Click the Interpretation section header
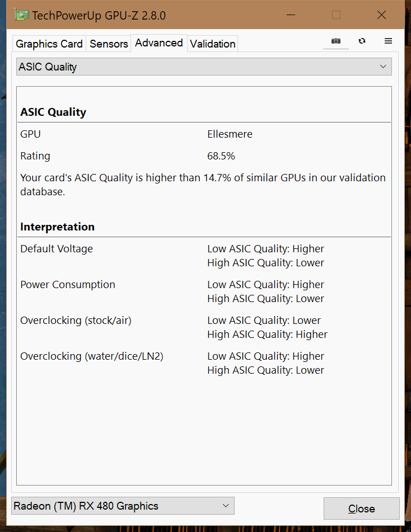411x532 pixels. 57,227
